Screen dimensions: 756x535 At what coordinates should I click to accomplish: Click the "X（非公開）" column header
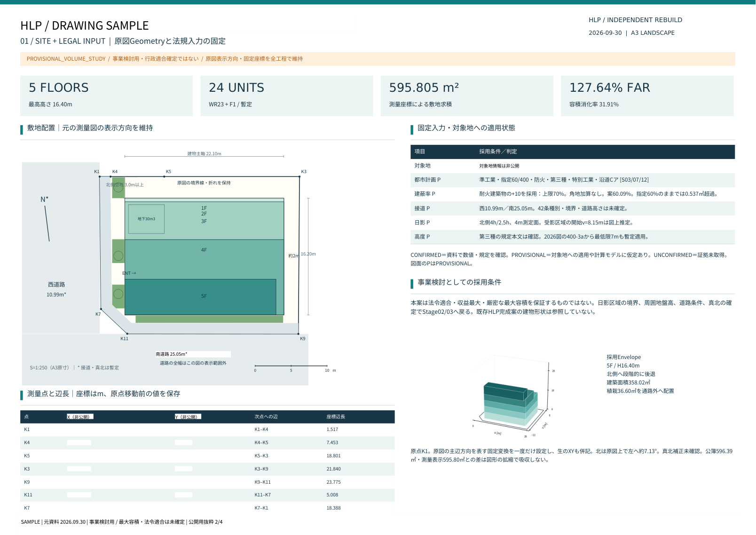(80, 417)
